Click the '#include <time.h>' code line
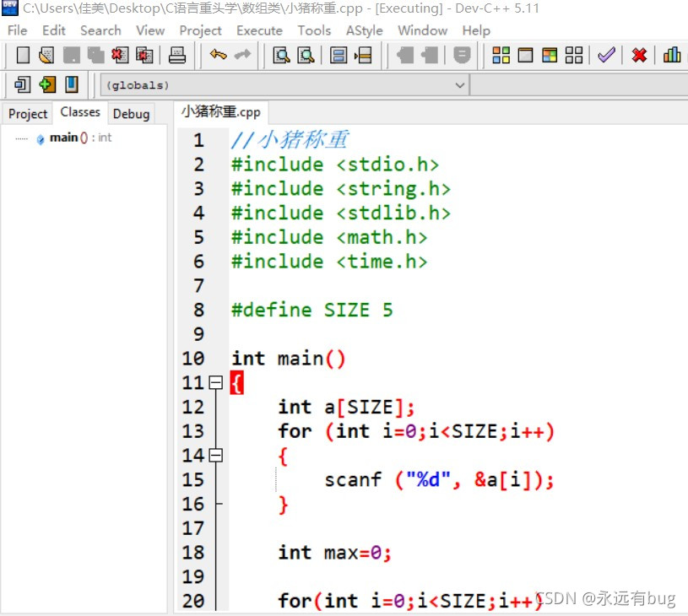 click(329, 262)
